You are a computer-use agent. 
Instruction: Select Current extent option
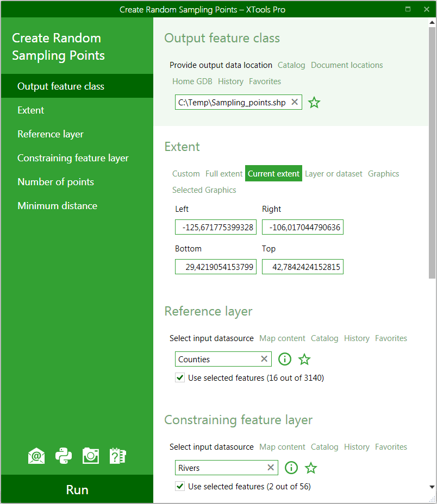(x=273, y=174)
